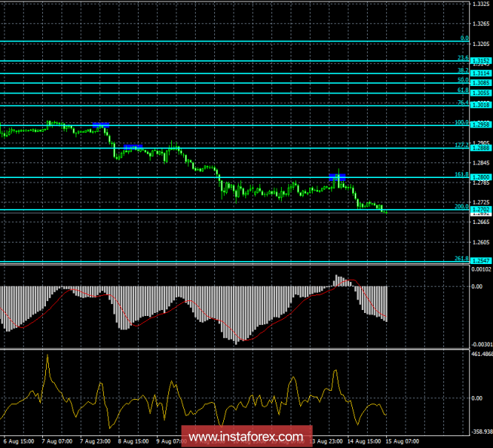Click the 50.0 Fibonacci level label
This screenshot has width=493, height=448.
point(462,79)
